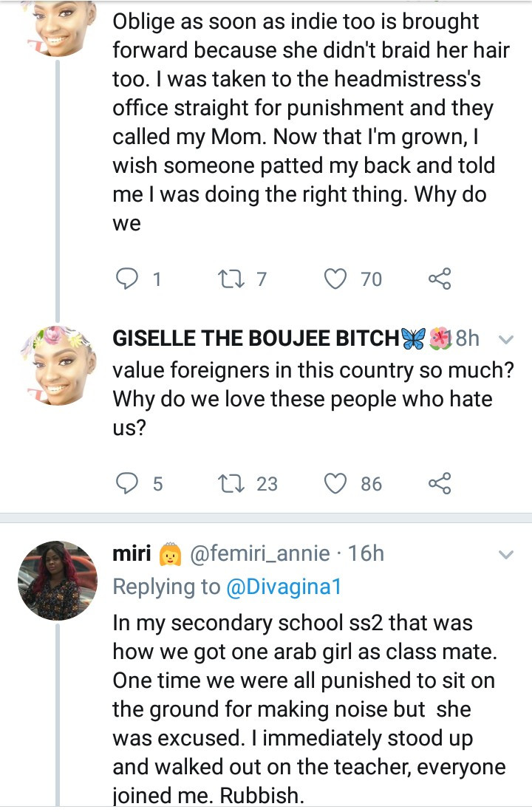The image size is (532, 812).
Task: Reply to the tweet with 1 comment
Action: coord(128,279)
